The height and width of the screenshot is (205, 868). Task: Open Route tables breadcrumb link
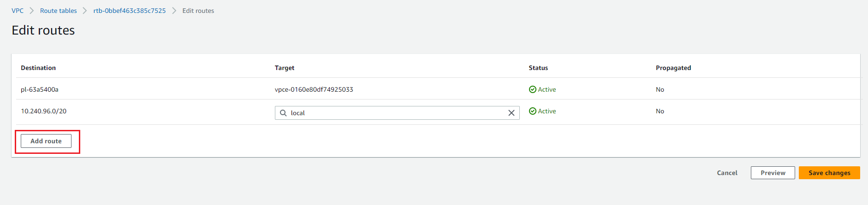click(59, 11)
